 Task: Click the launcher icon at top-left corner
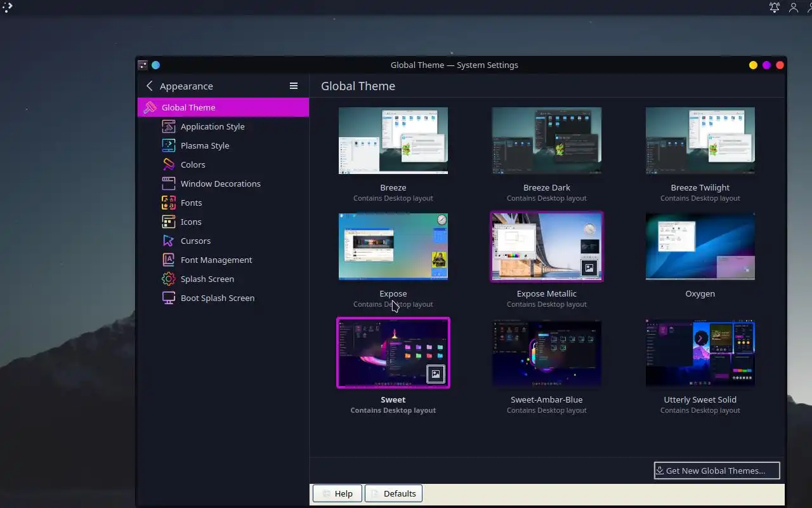pyautogui.click(x=7, y=7)
